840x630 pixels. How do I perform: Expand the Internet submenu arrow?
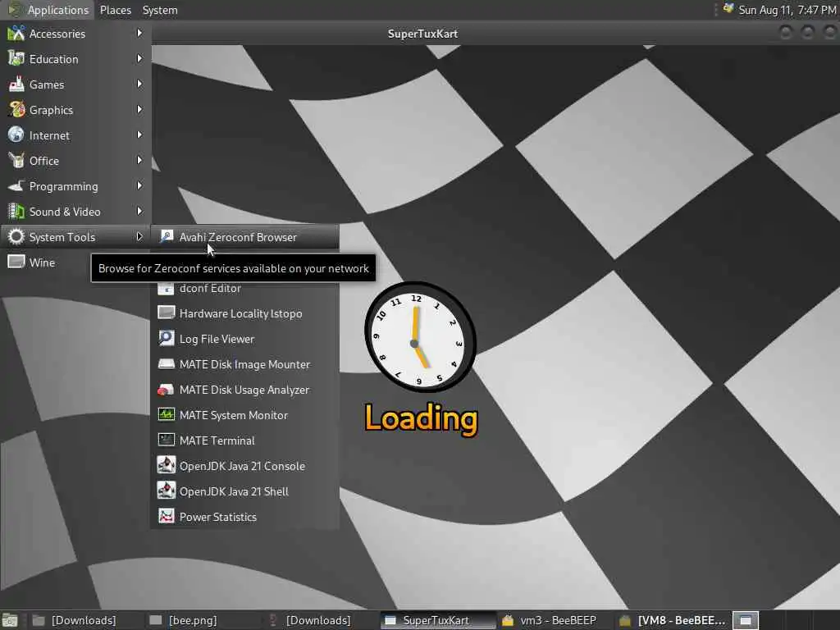(139, 135)
